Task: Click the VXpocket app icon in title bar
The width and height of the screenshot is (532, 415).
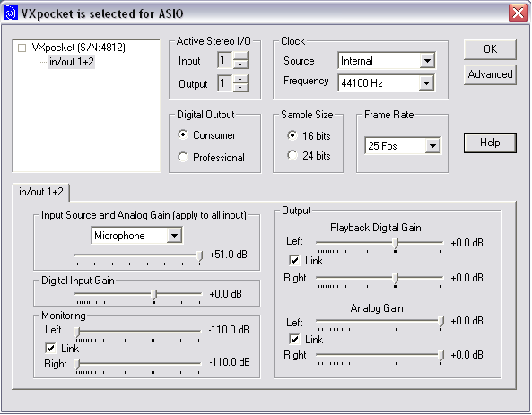Action: click(10, 13)
